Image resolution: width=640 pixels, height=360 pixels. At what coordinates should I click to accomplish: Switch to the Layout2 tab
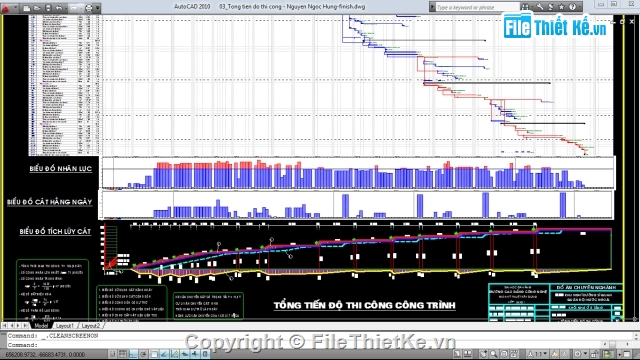tap(91, 326)
